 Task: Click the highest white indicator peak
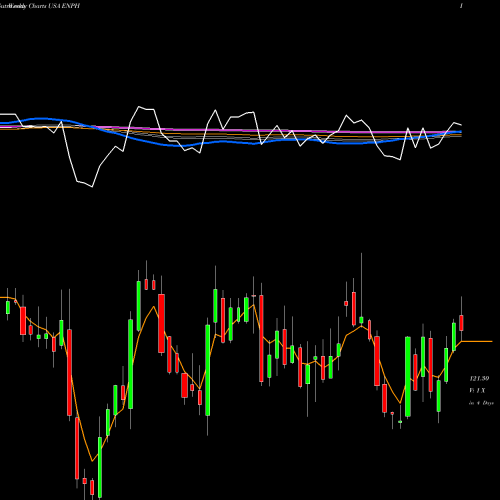[139, 107]
